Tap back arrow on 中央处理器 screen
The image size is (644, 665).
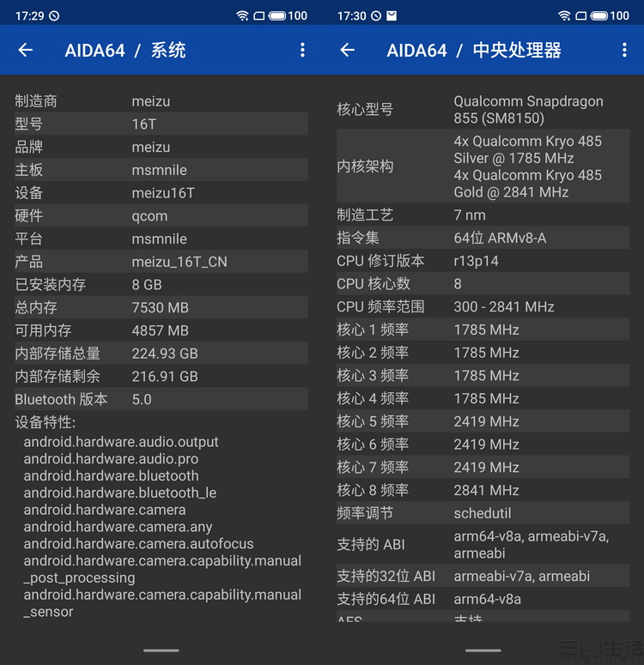[x=347, y=50]
